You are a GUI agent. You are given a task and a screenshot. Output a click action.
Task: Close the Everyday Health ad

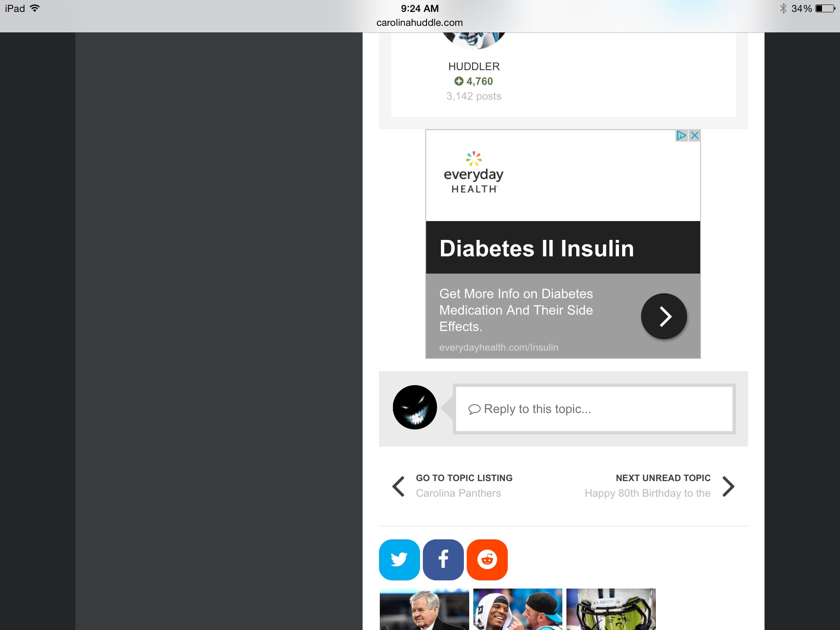coord(694,135)
